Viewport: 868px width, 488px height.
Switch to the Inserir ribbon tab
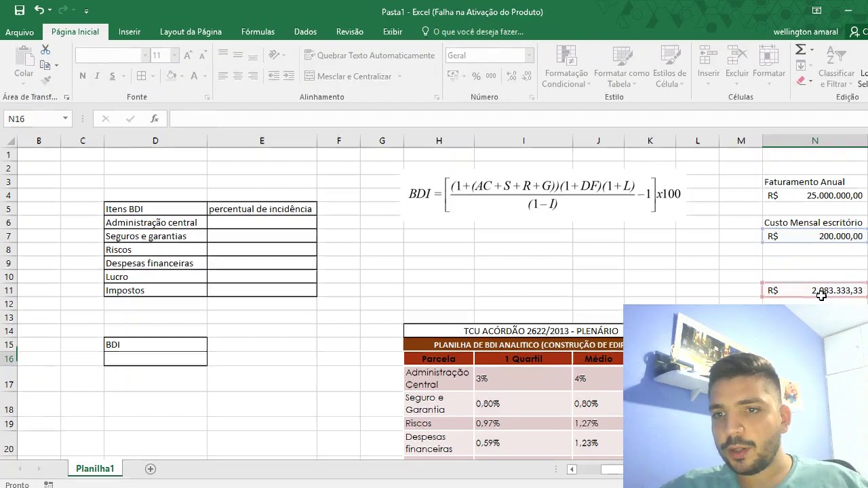(x=130, y=32)
